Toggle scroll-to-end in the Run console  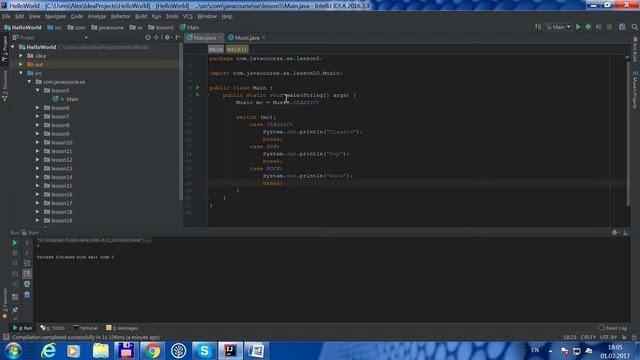27,273
